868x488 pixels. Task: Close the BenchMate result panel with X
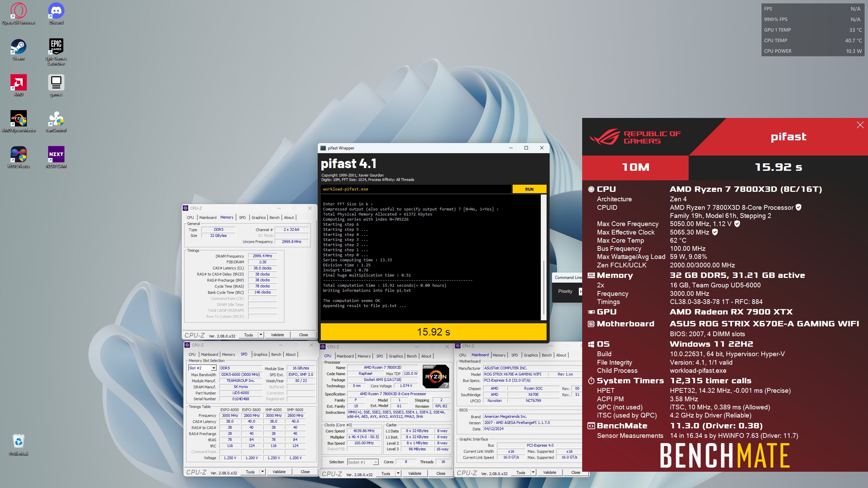click(860, 125)
